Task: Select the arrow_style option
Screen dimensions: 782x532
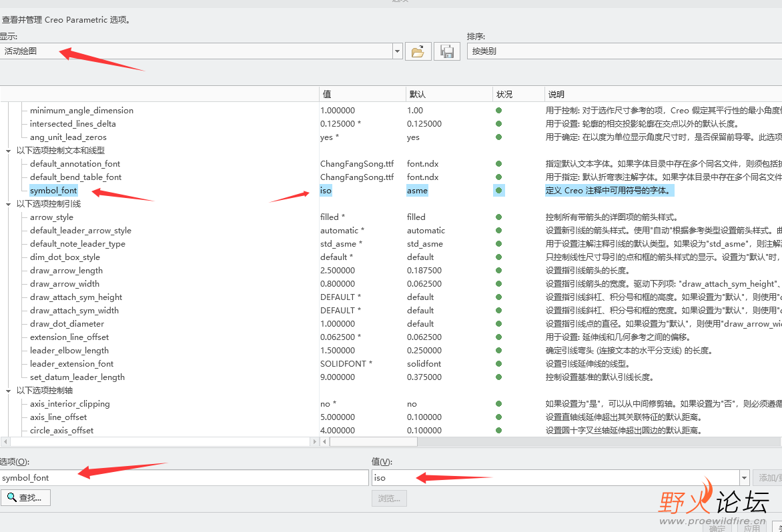Action: coord(51,217)
